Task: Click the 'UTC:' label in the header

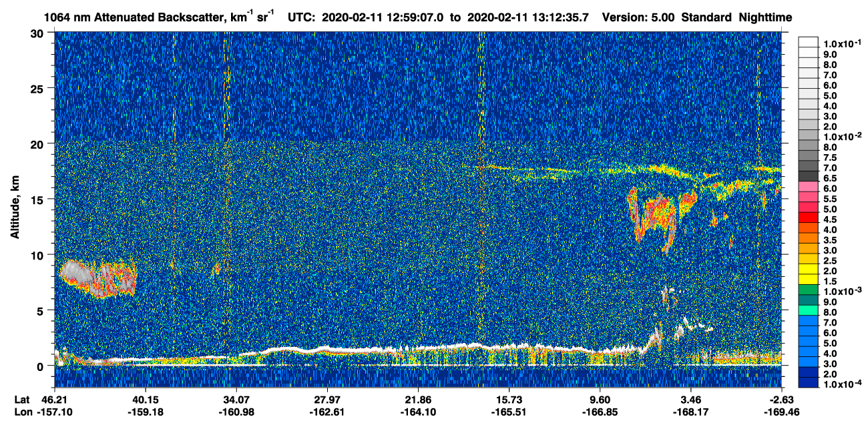Action: tap(301, 17)
